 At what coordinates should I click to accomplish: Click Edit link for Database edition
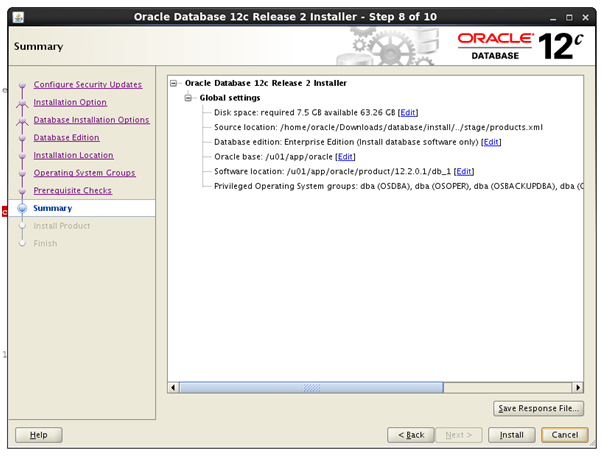point(491,142)
